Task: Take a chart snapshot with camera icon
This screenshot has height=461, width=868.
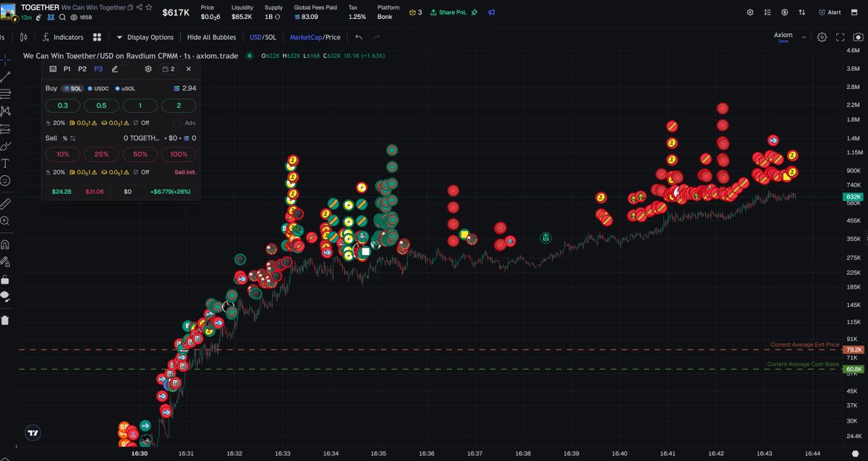Action: pyautogui.click(x=859, y=37)
